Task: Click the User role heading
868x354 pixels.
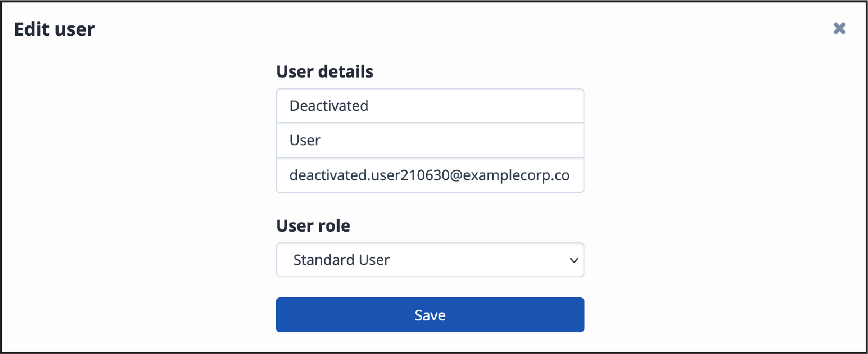Action: coord(313,226)
